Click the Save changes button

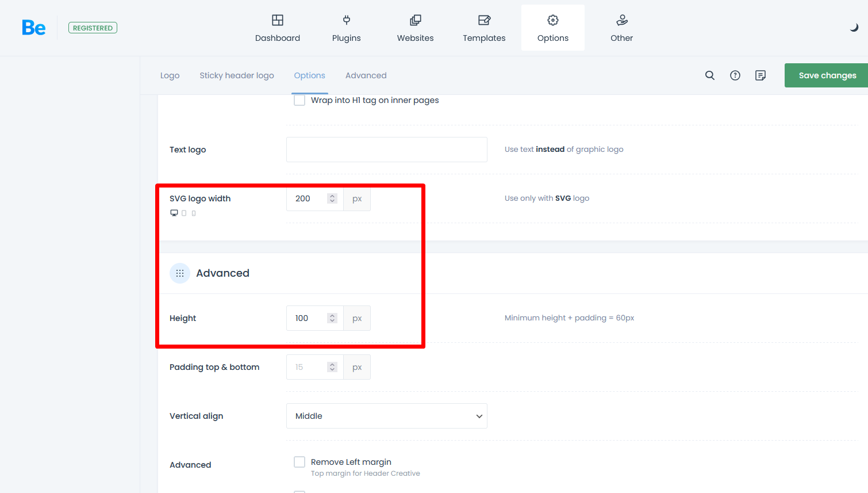pyautogui.click(x=827, y=75)
